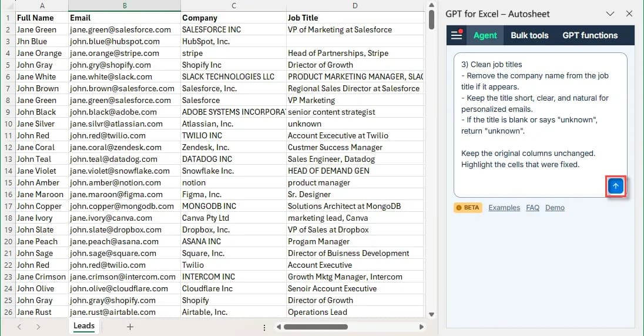Send the prompt with blue arrow button
Screen dimensions: 644x336
coord(615,187)
